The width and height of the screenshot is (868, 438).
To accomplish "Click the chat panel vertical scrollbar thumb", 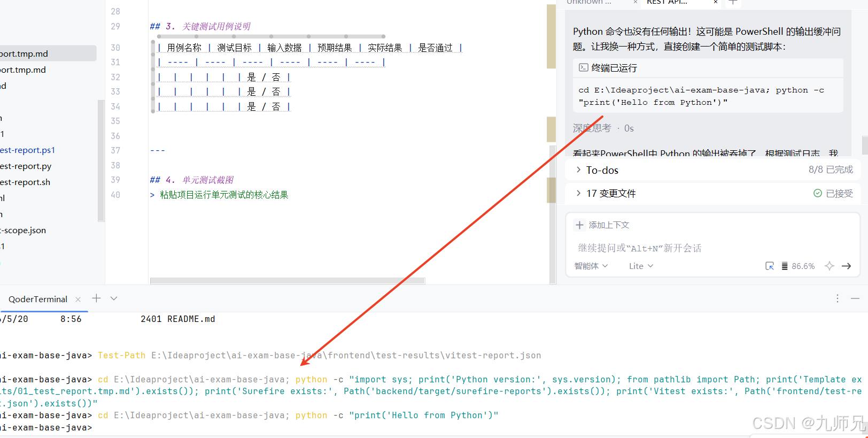I will pos(865,145).
